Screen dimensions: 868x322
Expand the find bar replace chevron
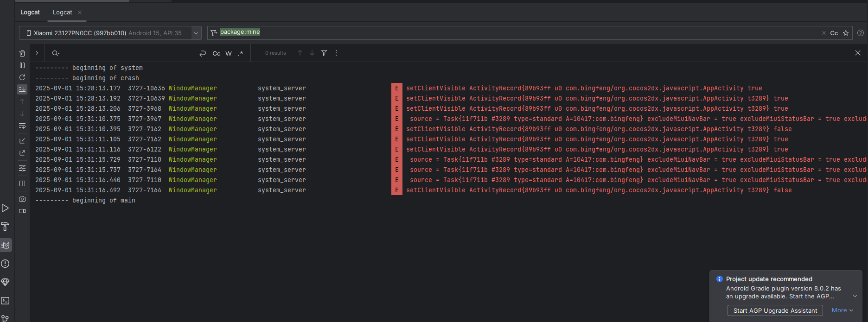coord(37,53)
